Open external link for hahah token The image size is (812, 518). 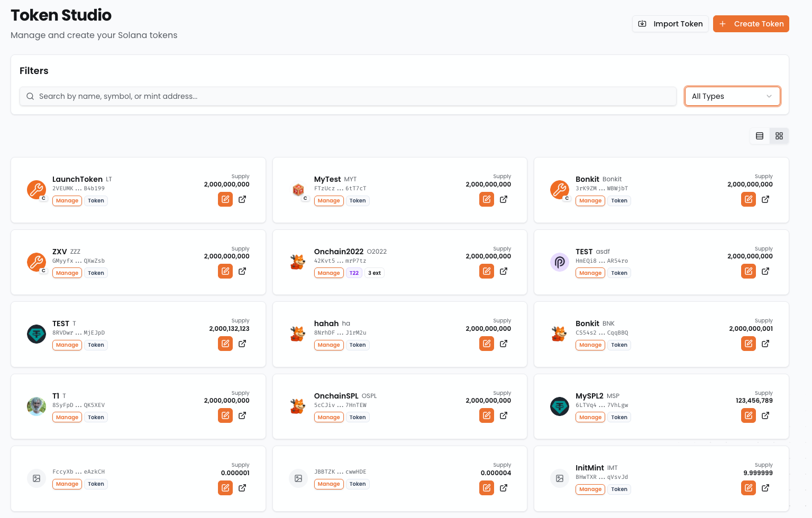(504, 344)
